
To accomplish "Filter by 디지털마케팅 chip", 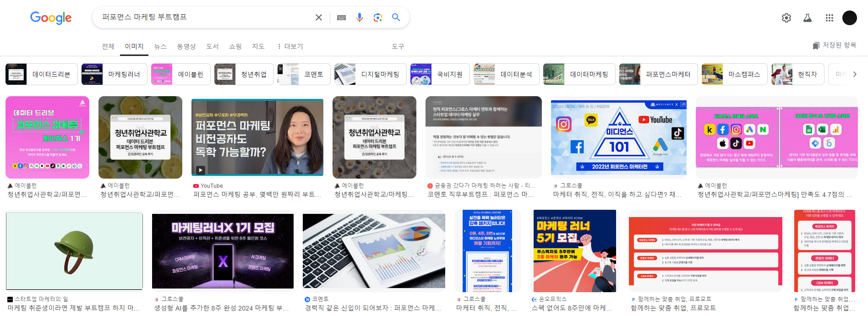I will click(x=371, y=74).
